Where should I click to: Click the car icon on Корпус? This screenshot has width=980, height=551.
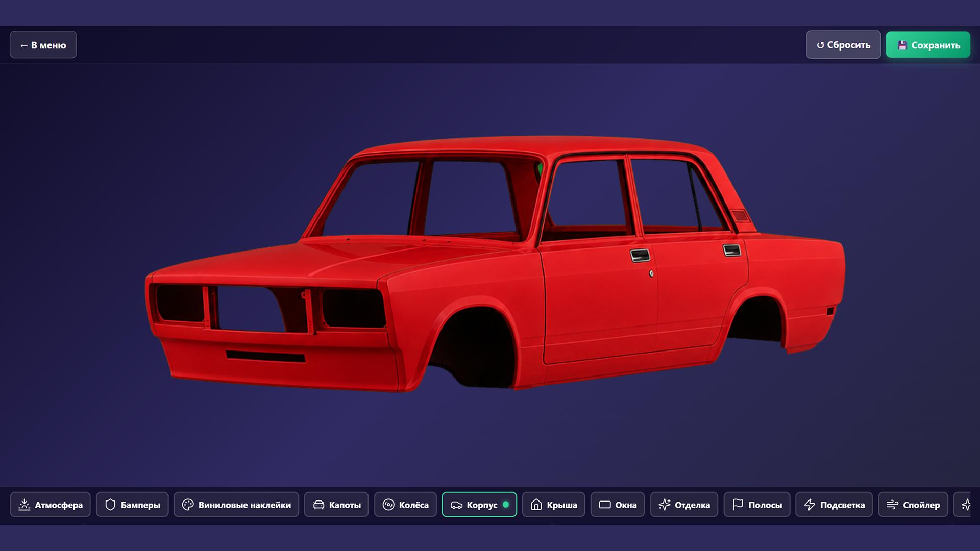click(456, 505)
